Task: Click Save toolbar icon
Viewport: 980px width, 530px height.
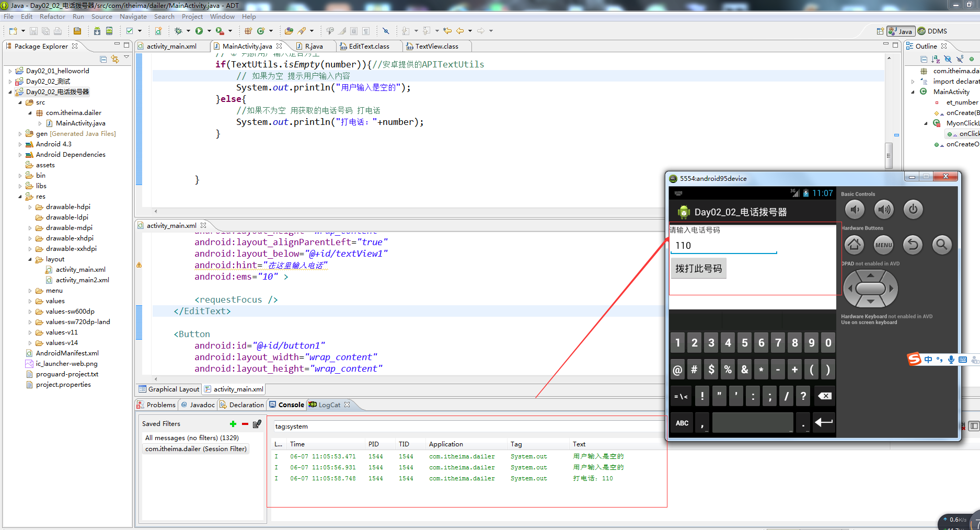Action: pyautogui.click(x=33, y=31)
